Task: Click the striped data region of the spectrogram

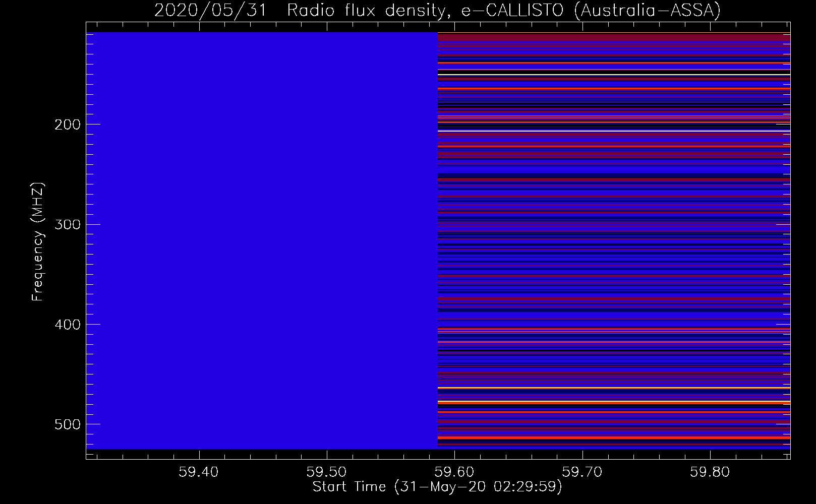Action: (x=614, y=240)
